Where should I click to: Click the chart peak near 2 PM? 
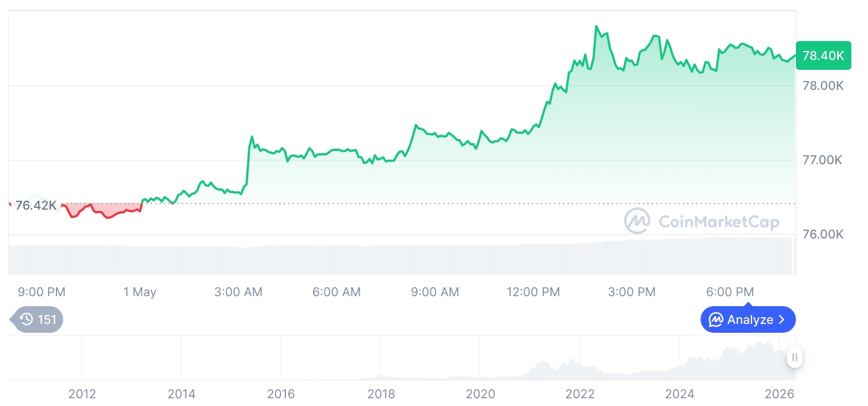pos(596,27)
